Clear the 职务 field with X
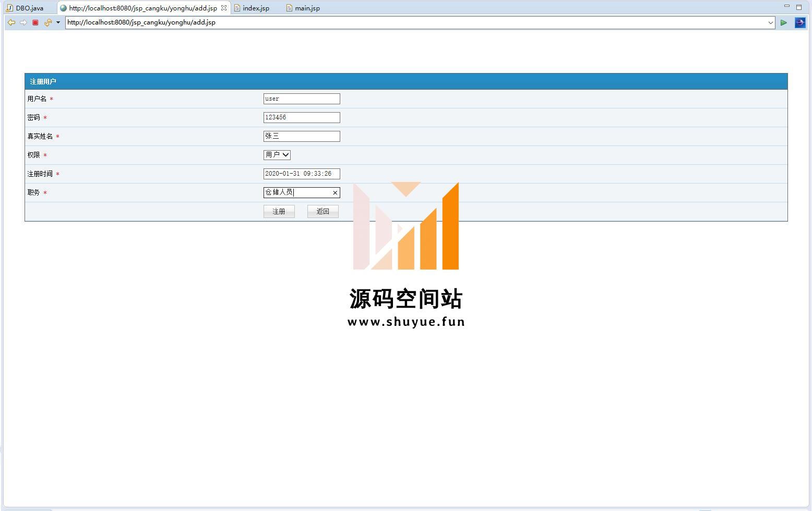Viewport: 812px width, 511px height. pos(335,193)
